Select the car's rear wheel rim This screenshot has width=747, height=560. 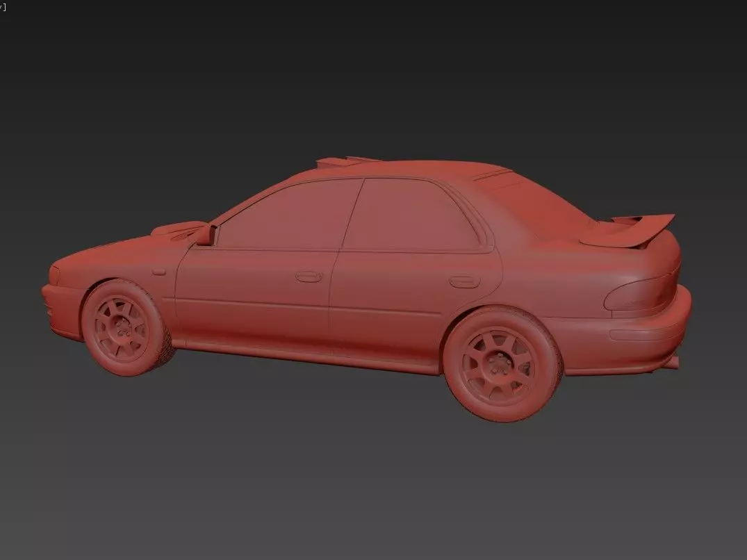498,365
